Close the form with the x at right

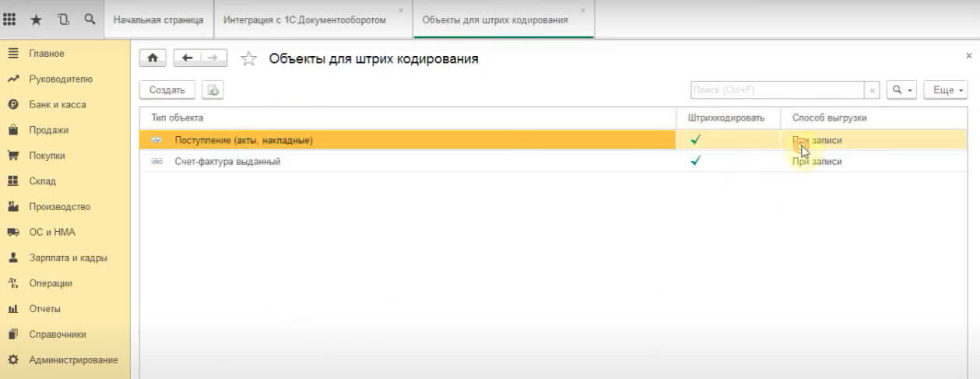tap(969, 56)
